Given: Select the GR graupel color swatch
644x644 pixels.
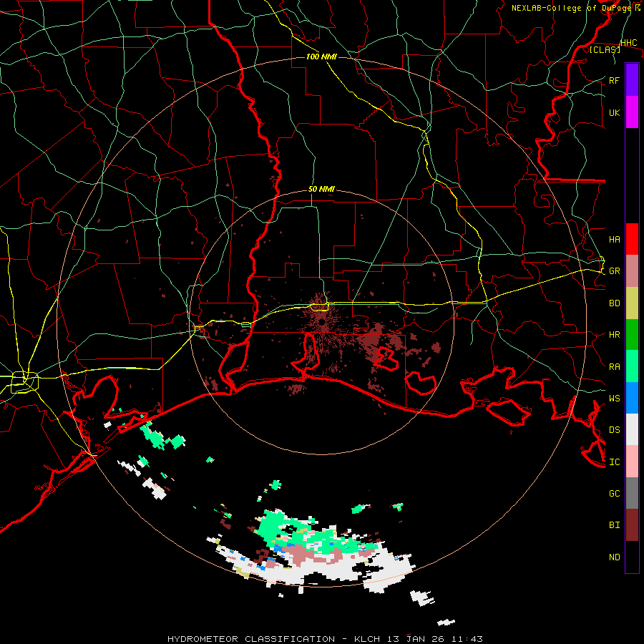Looking at the screenshot, I should (x=632, y=270).
